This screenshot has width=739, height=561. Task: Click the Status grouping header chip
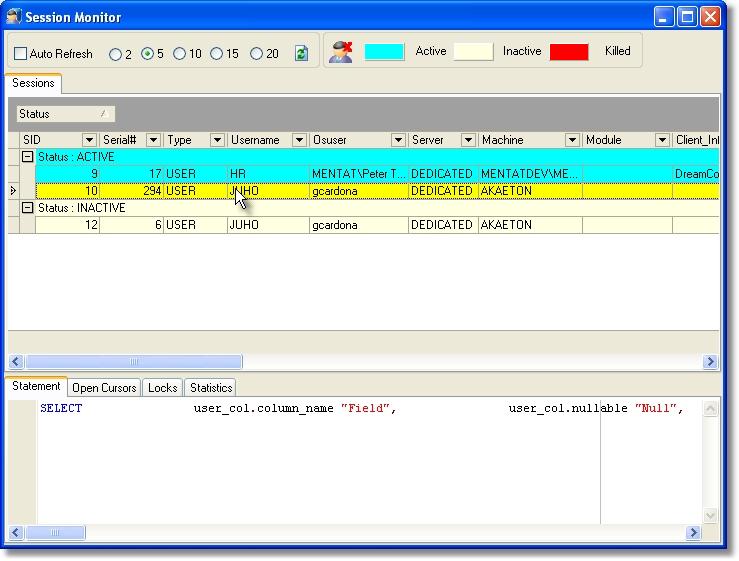[x=66, y=114]
